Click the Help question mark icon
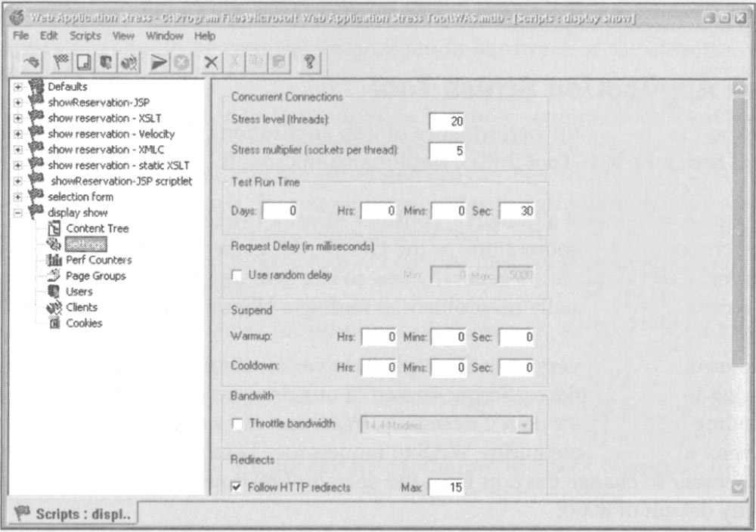The height and width of the screenshot is (532, 756). click(308, 63)
